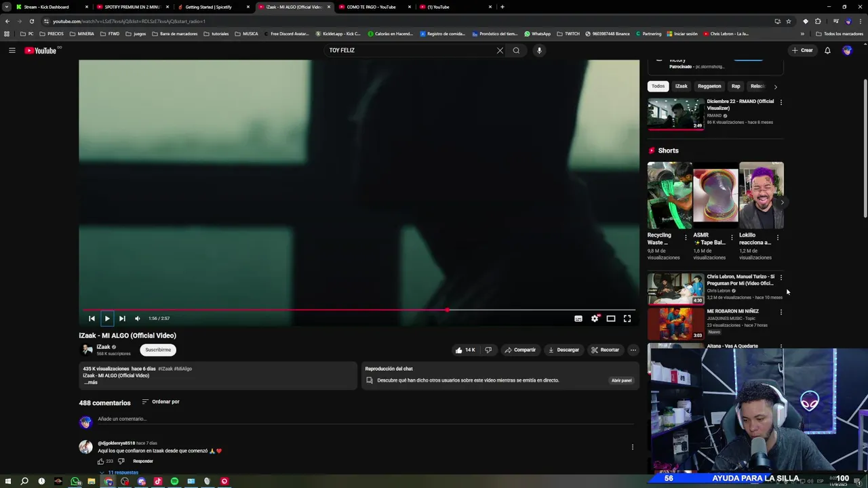Open the Ordenar por comment sorting
Screen dimensions: 868x488
(x=161, y=402)
